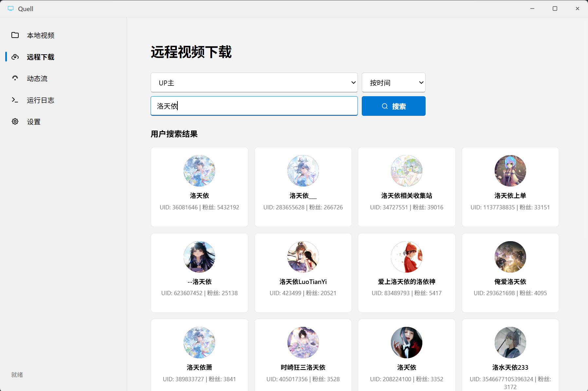Switch to the 本地视频 section

coord(41,35)
